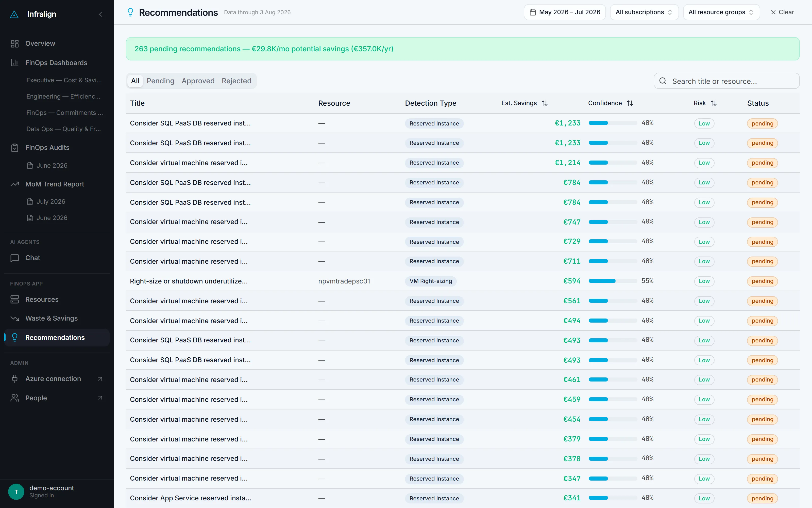Click the Overview grid icon
Screen dimensions: 812x508
point(14,43)
